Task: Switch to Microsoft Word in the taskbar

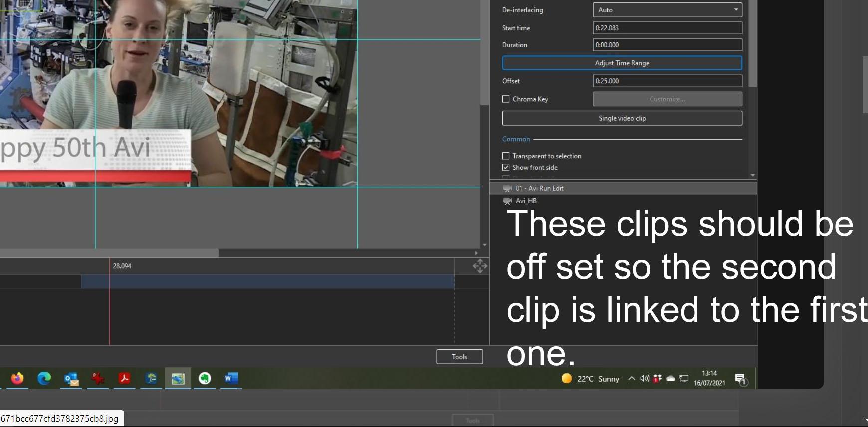Action: point(231,379)
